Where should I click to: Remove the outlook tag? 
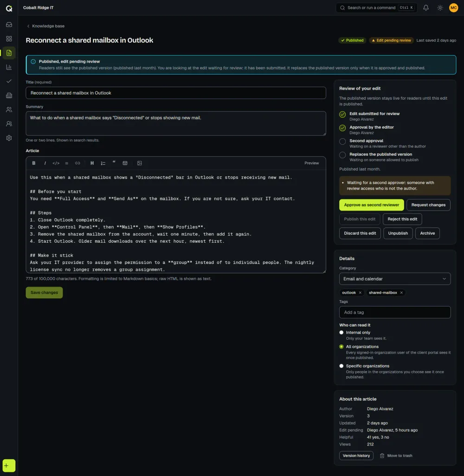point(360,293)
